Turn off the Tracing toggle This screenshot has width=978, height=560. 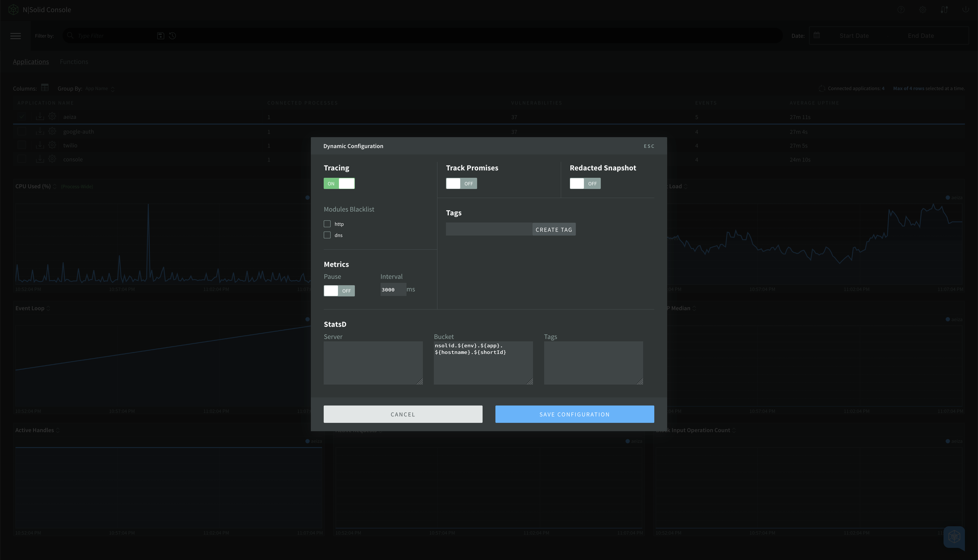339,183
